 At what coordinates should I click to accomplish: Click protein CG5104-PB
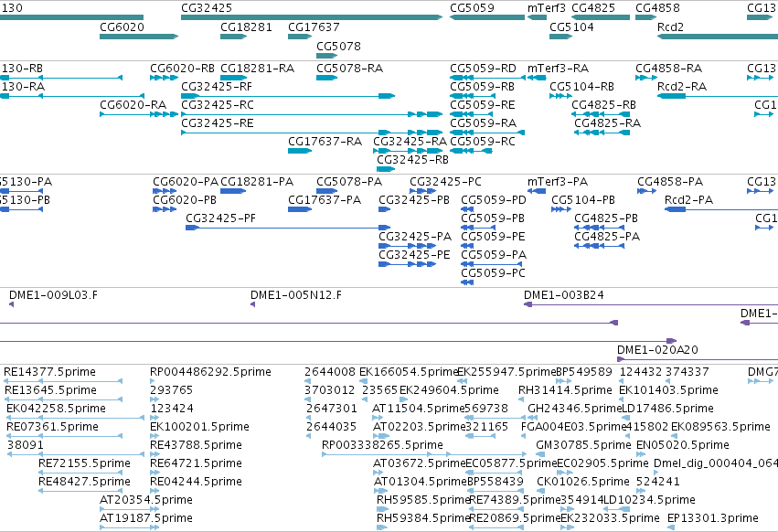[583, 200]
